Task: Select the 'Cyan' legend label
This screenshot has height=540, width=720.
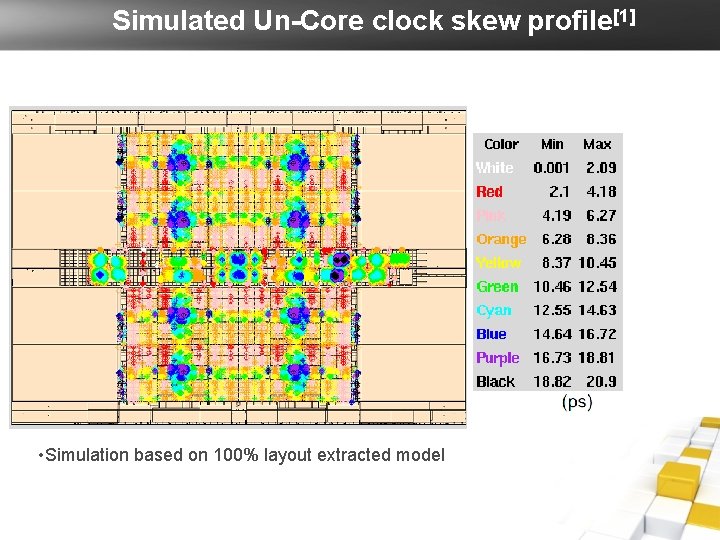Action: click(494, 310)
